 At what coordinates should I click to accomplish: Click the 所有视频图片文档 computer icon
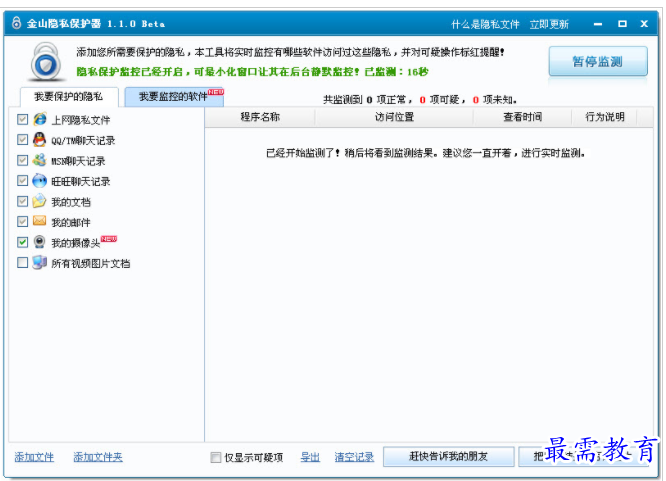(40, 262)
